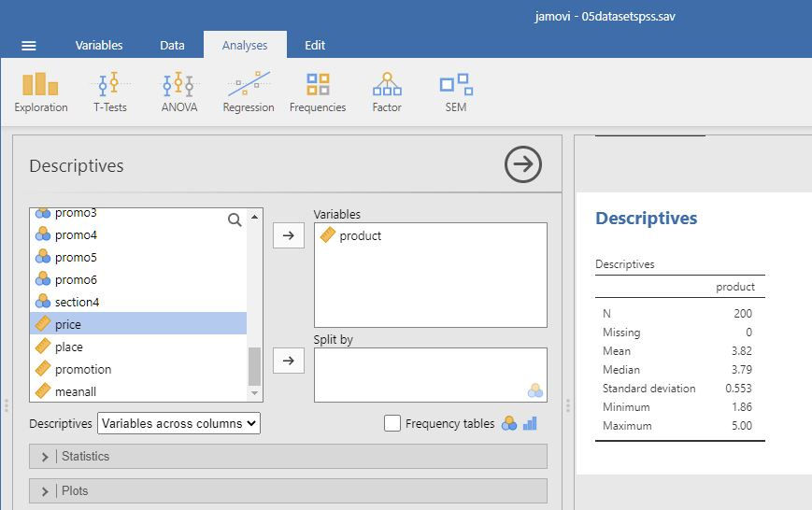Open the T-Tests analyses menu
The image size is (812, 510).
pyautogui.click(x=109, y=92)
